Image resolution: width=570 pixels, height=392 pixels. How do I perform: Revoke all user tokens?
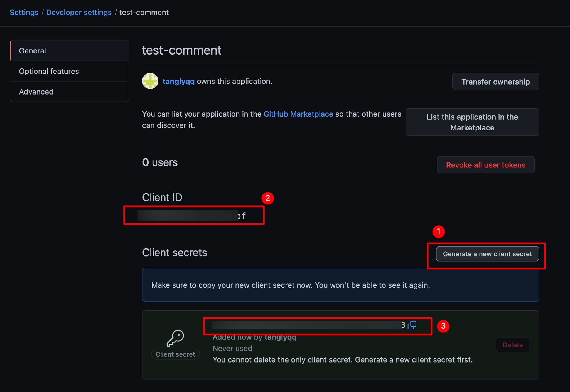click(486, 165)
